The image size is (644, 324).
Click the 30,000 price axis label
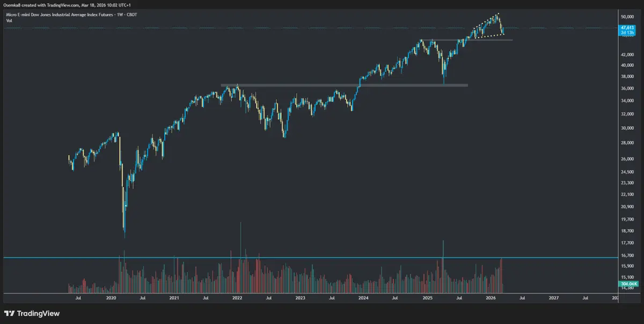627,128
